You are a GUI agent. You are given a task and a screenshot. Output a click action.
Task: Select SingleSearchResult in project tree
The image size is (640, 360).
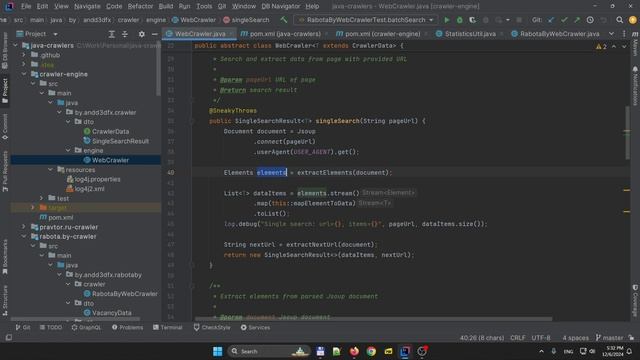(120, 141)
